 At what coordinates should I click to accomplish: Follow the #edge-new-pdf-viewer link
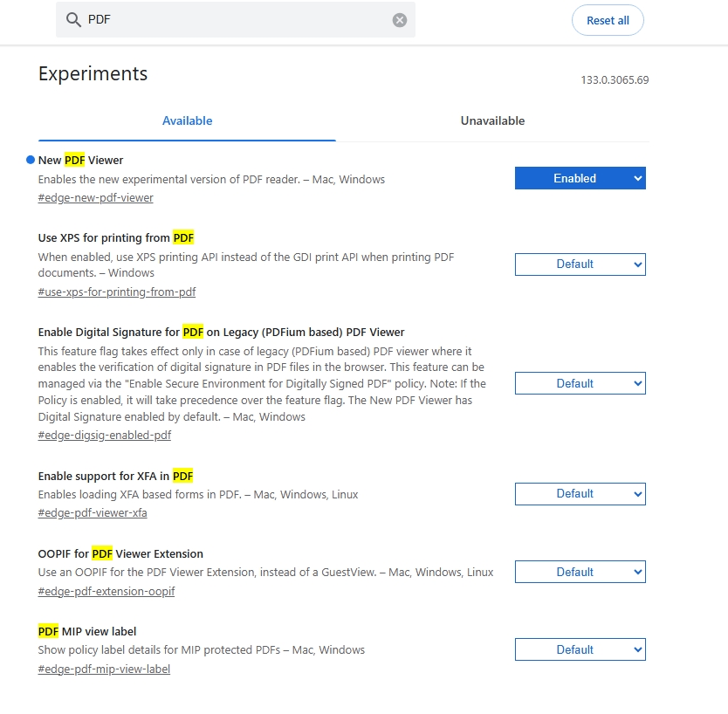(95, 198)
